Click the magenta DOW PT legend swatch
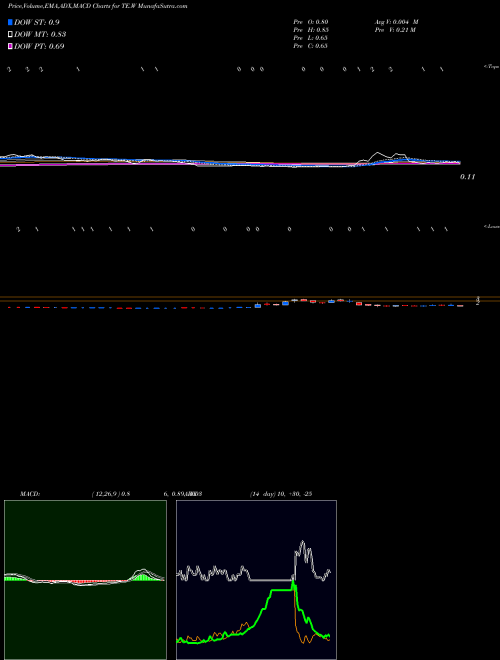This screenshot has height=660, width=500. point(10,46)
